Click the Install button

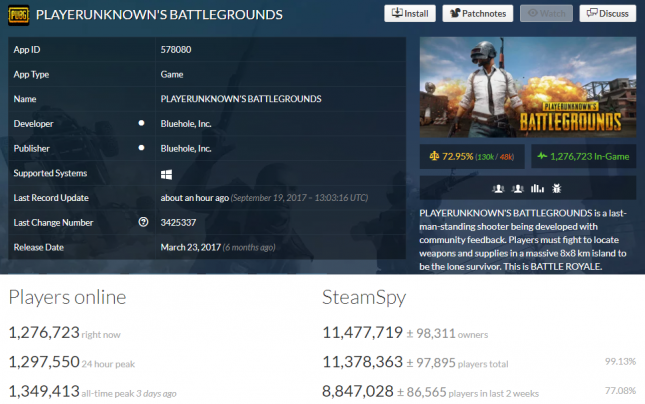pos(410,14)
